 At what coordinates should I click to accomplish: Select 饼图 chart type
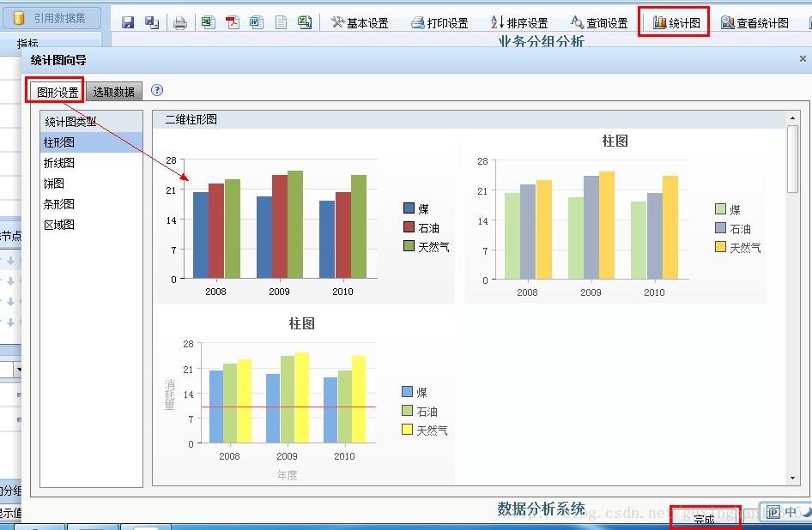[x=91, y=184]
